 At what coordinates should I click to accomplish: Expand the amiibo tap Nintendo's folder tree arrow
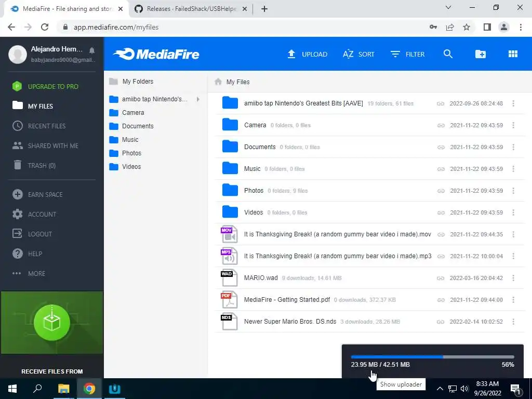(x=198, y=99)
